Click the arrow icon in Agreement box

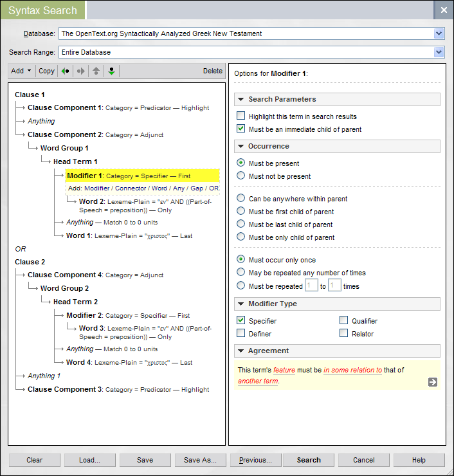click(x=433, y=382)
